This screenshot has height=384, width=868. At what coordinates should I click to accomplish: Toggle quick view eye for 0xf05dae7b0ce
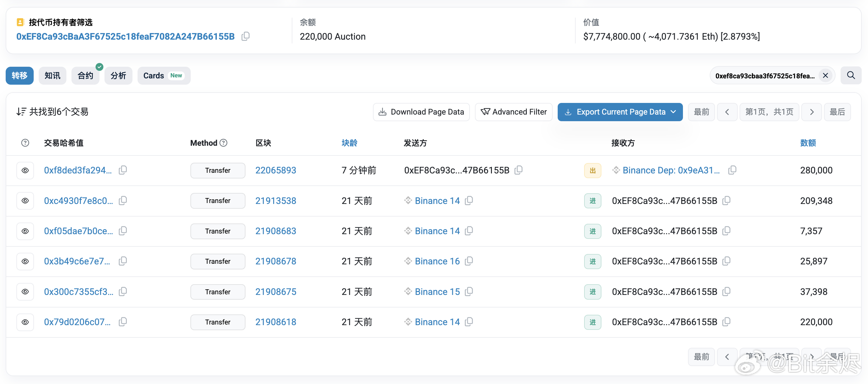click(x=25, y=231)
